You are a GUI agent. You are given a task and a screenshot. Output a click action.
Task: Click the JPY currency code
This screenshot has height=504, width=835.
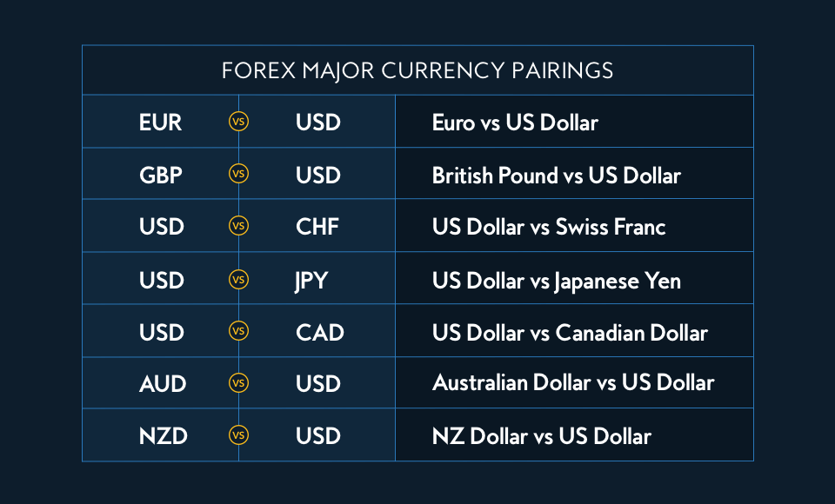click(x=312, y=281)
